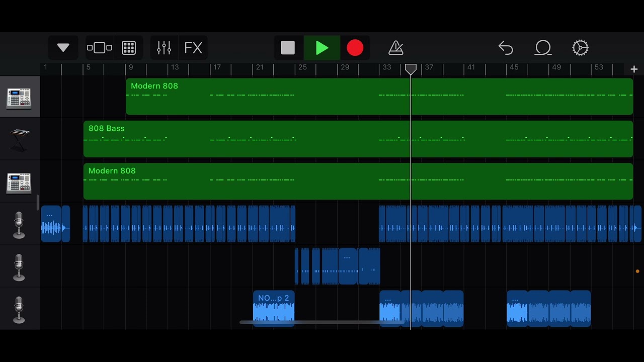The image size is (644, 362).
Task: Select the Modern 808 region starting at bar 9
Action: pos(379,97)
